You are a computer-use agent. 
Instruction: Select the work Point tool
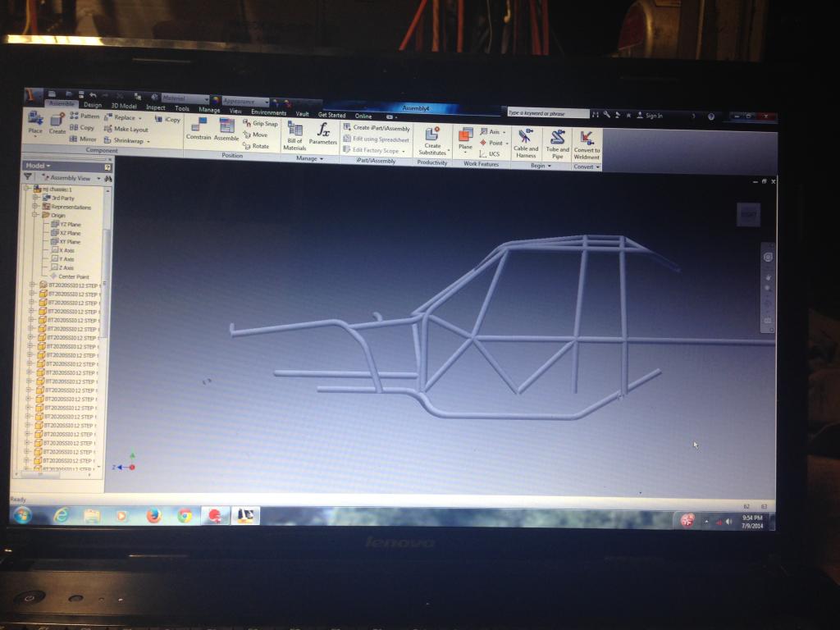coord(494,143)
